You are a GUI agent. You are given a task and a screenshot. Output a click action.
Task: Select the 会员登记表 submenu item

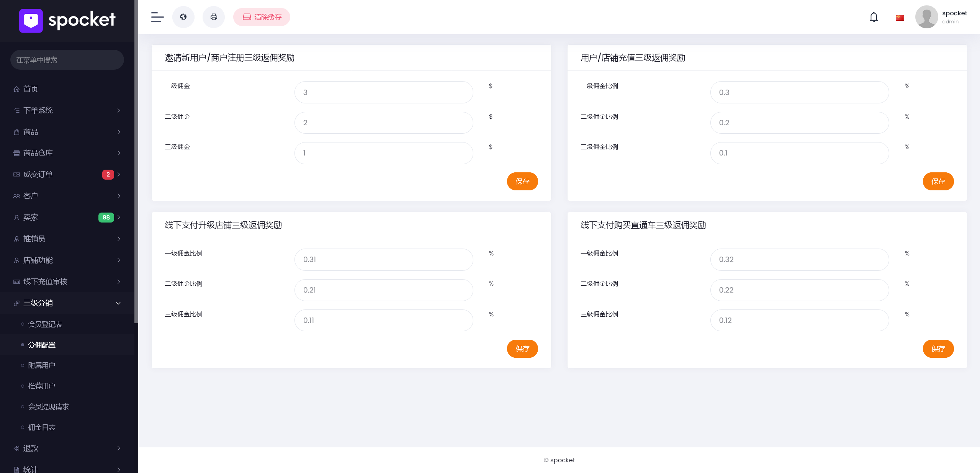click(x=46, y=324)
